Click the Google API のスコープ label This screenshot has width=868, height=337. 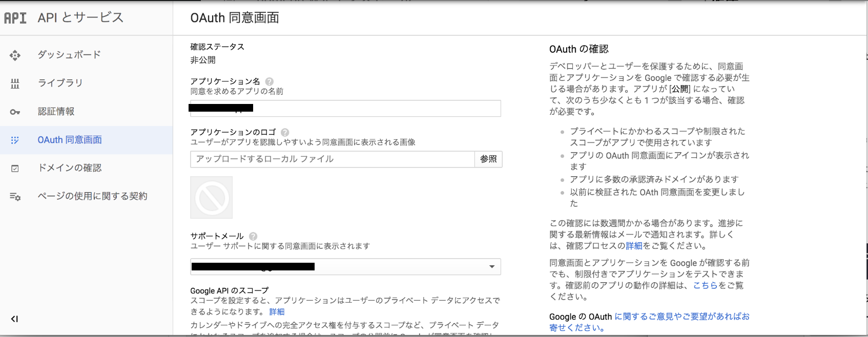pyautogui.click(x=230, y=290)
